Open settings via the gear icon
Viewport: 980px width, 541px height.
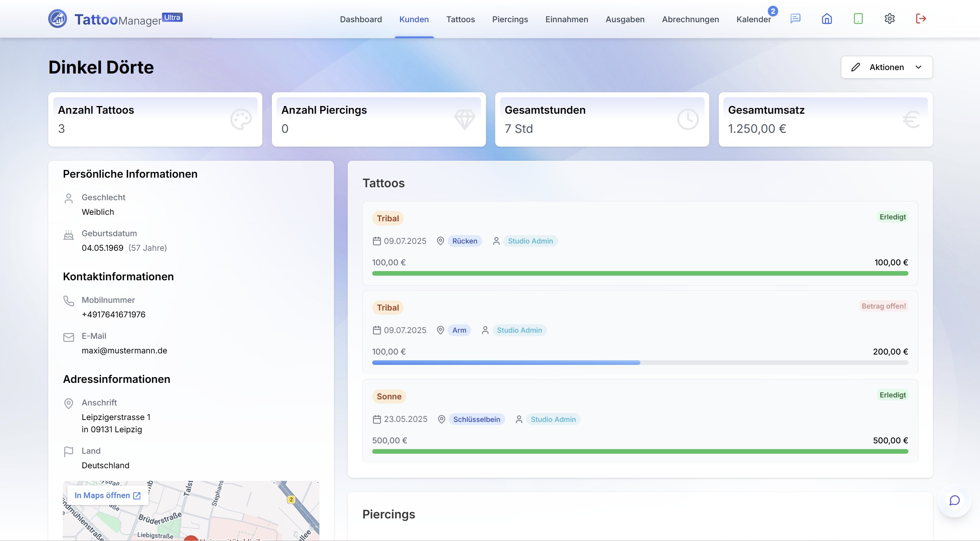pyautogui.click(x=890, y=18)
